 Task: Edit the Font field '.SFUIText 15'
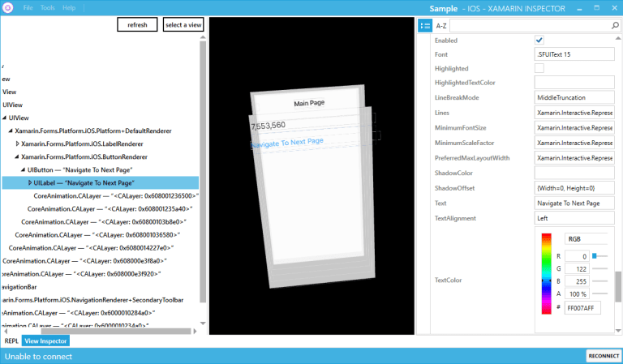(x=574, y=54)
